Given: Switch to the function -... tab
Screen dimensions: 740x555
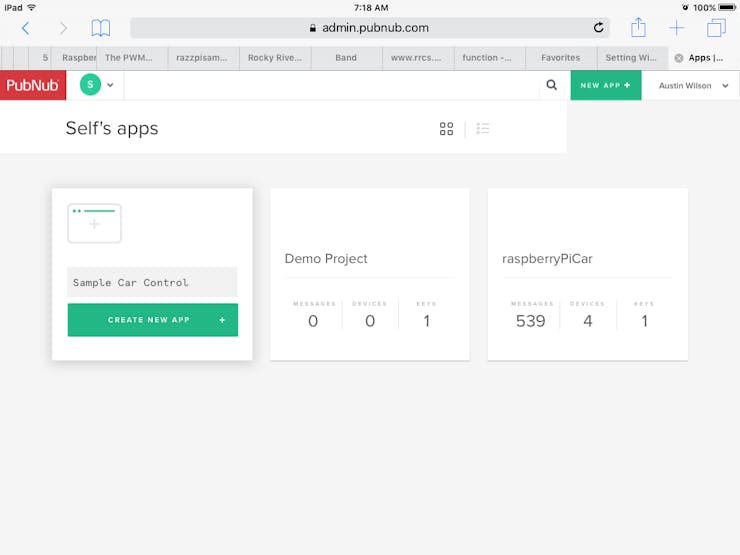Looking at the screenshot, I should 489,58.
